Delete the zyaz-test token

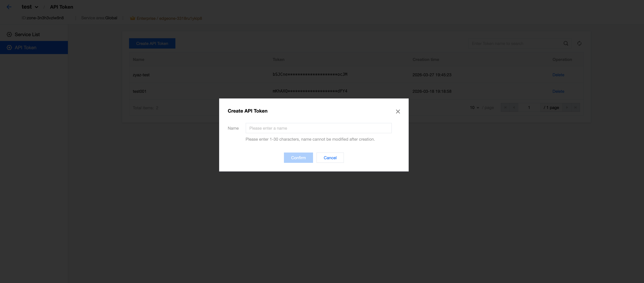pyautogui.click(x=558, y=75)
